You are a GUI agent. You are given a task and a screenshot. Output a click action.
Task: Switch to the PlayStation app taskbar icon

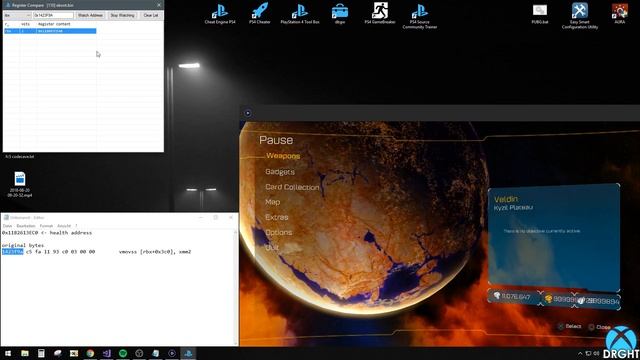(x=188, y=353)
